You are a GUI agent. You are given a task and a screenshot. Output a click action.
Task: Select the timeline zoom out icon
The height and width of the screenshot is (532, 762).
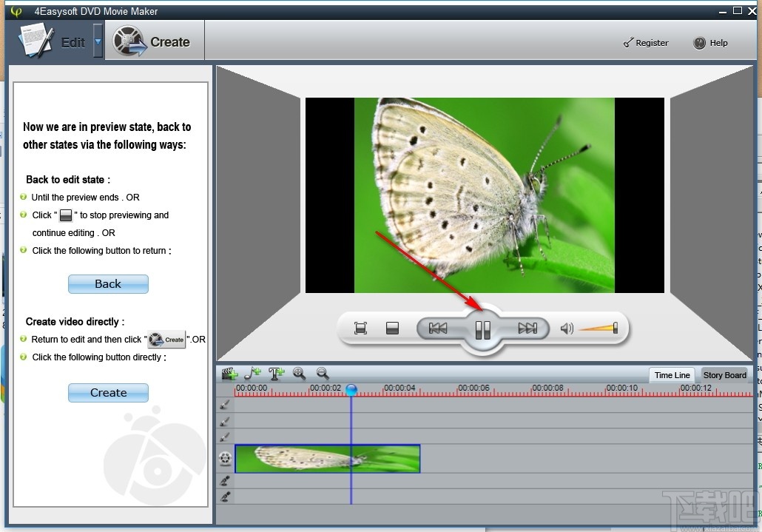coord(322,374)
